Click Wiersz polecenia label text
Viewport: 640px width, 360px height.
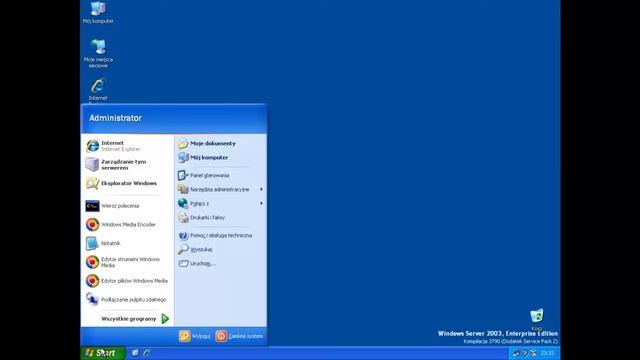click(x=120, y=206)
